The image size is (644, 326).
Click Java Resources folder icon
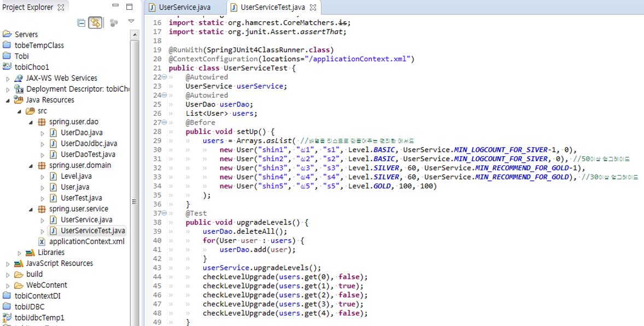[x=19, y=99]
